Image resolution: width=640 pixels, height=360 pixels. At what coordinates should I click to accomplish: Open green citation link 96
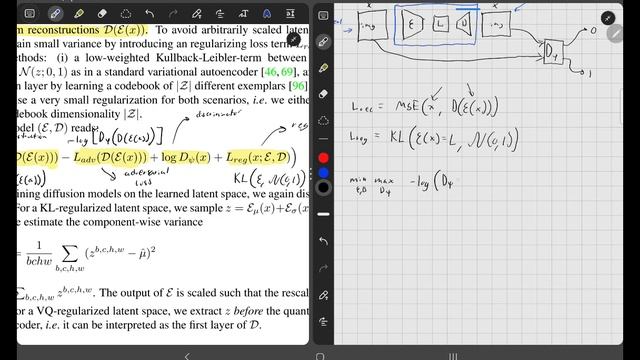[x=298, y=86]
